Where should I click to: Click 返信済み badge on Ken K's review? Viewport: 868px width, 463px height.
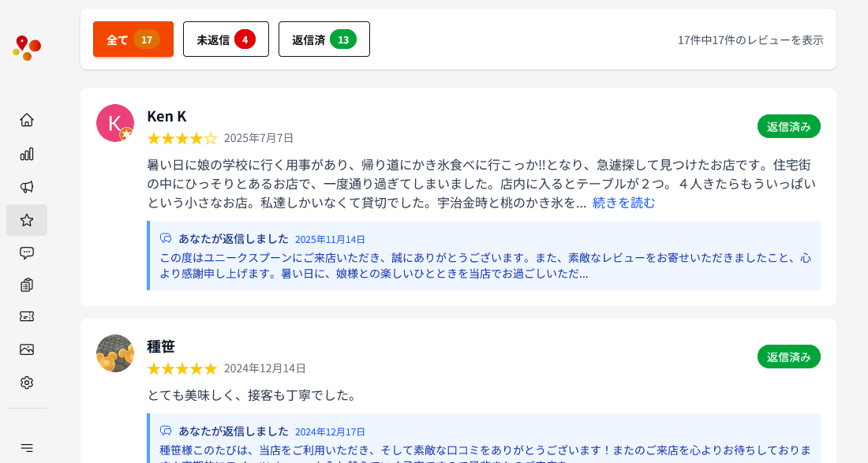point(788,126)
